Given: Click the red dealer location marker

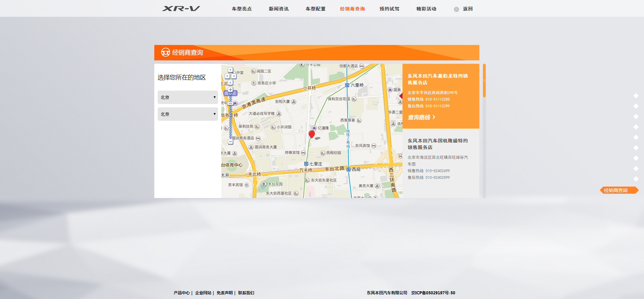Looking at the screenshot, I should (312, 134).
